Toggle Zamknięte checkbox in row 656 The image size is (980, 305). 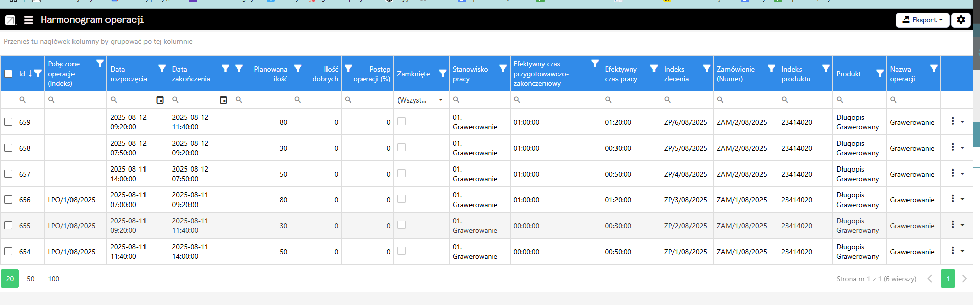pyautogui.click(x=402, y=199)
